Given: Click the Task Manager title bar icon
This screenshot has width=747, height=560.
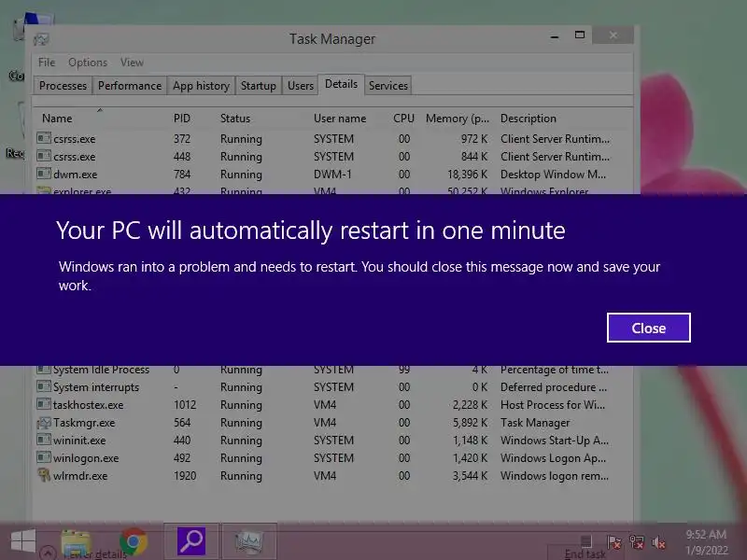Looking at the screenshot, I should pyautogui.click(x=41, y=39).
